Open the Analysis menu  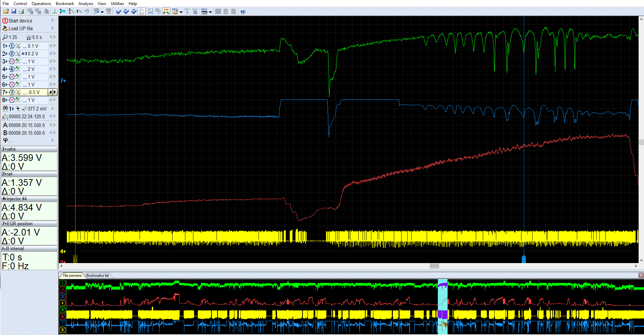coord(86,3)
